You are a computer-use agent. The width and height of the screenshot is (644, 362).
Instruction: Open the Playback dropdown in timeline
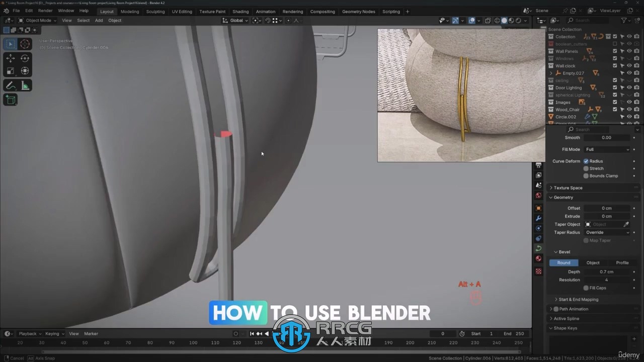coord(30,334)
